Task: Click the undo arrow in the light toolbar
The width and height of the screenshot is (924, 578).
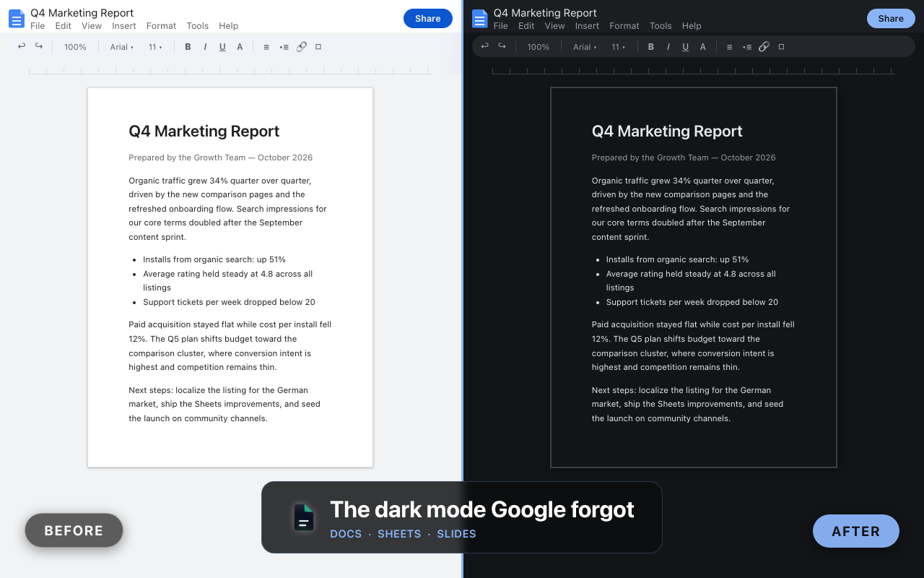Action: click(22, 46)
